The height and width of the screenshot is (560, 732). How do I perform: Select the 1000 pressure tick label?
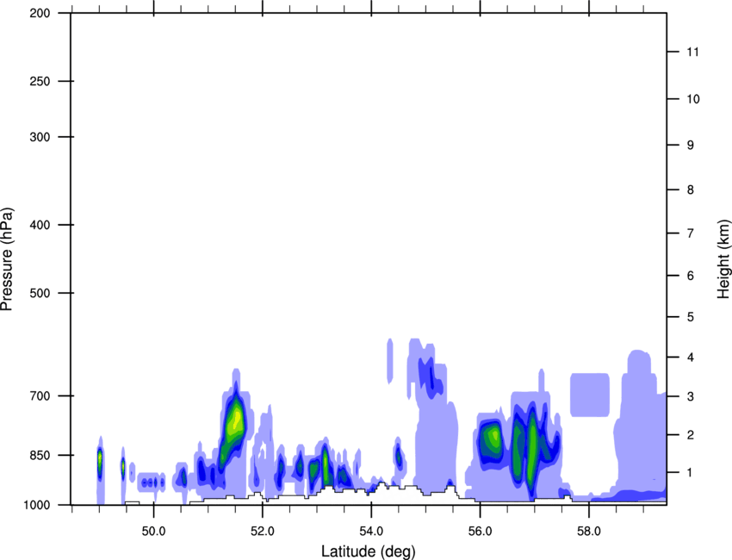click(37, 505)
